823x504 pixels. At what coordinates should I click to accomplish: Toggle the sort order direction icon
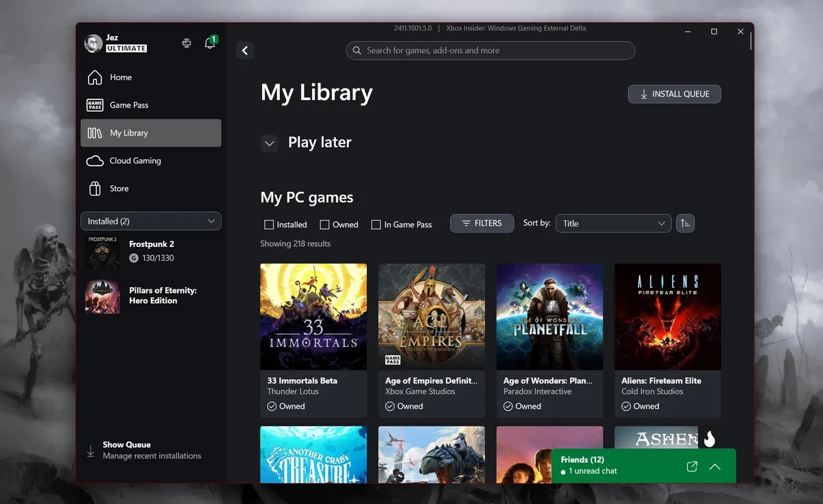685,223
